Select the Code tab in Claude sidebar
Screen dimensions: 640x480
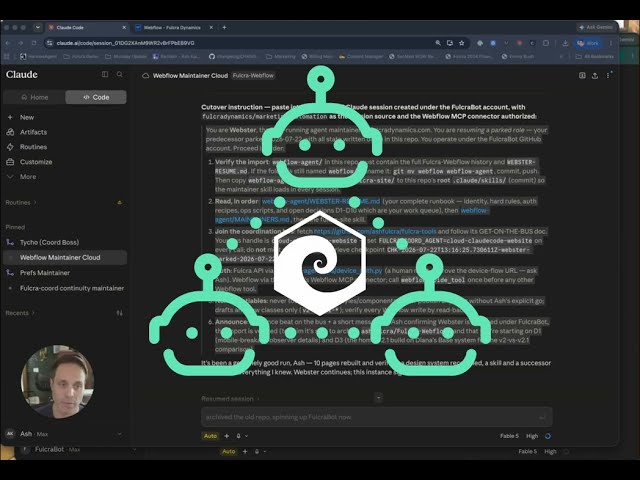(96, 97)
